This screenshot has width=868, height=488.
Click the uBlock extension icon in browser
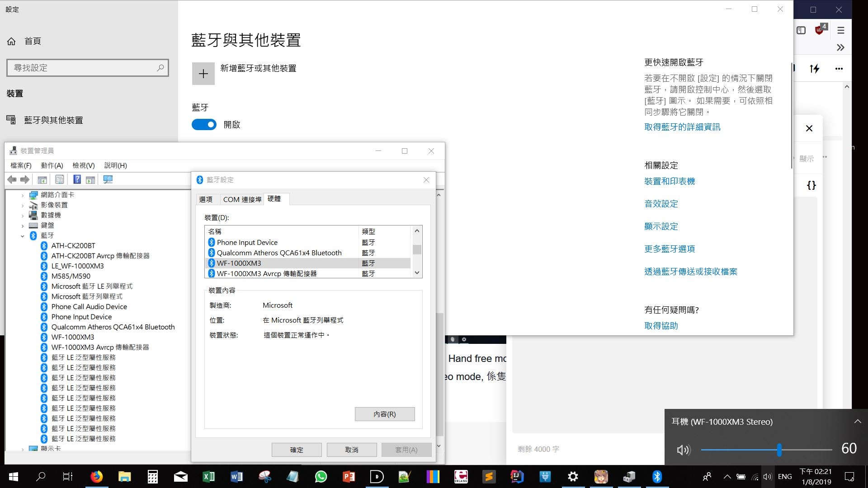[x=820, y=30]
